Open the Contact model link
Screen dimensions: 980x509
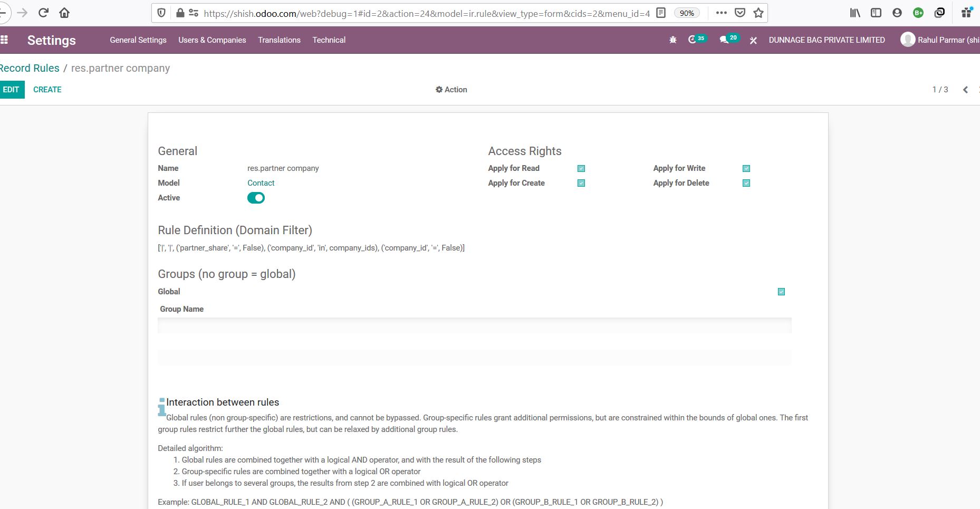(x=261, y=183)
